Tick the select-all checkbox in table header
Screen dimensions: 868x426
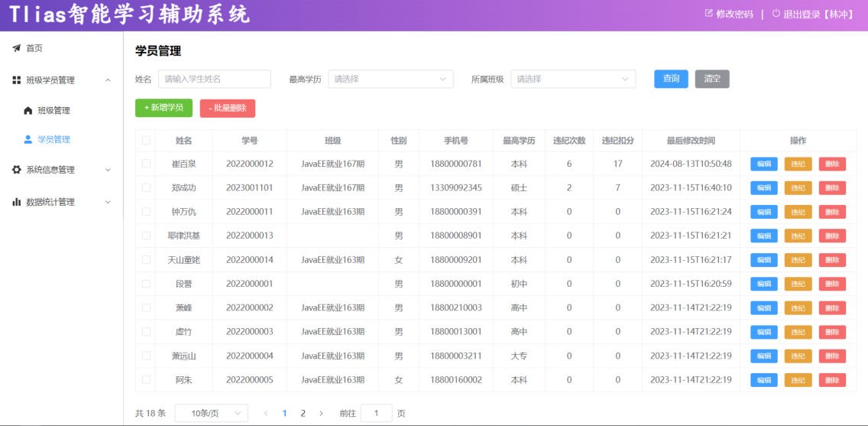pyautogui.click(x=146, y=141)
